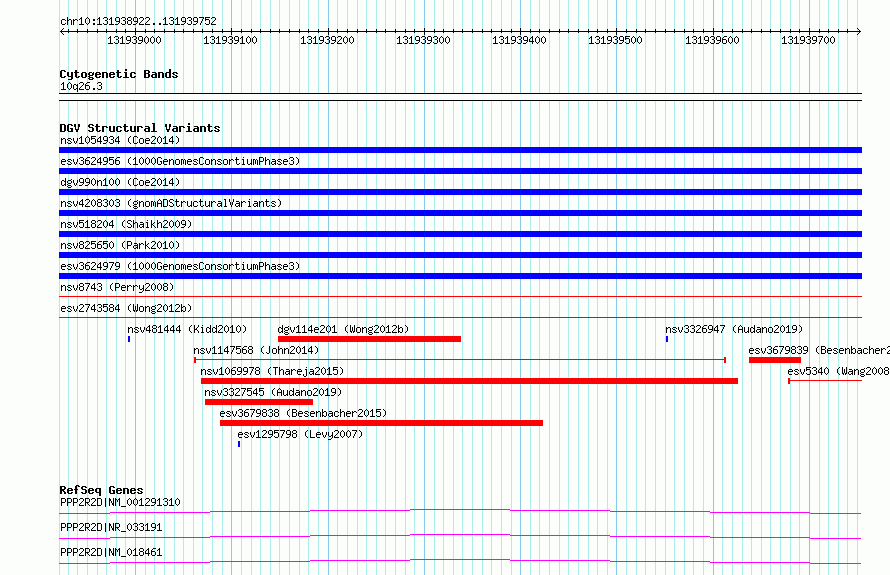Open esv3679838 (Besenbacher2015) label
The image size is (890, 575).
tap(303, 413)
